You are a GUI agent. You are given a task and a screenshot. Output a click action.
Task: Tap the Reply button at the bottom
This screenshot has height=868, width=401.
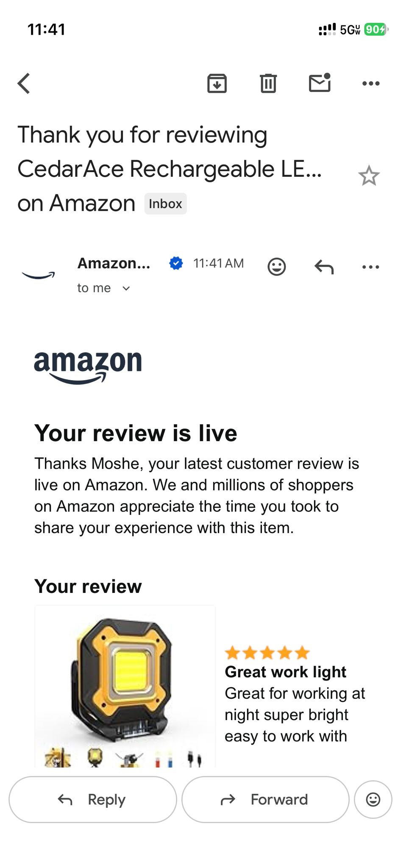coord(93,800)
